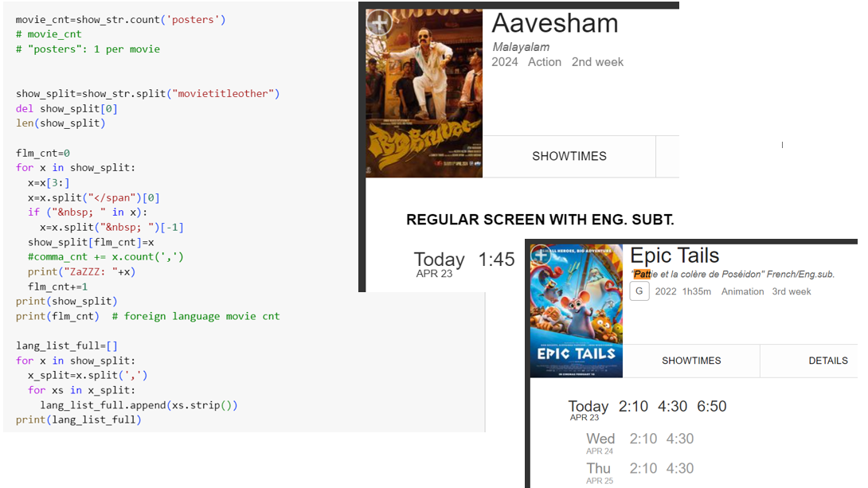868x488 pixels.
Task: Pick Thursday's 4:30 Epic Tails showtime
Action: coord(679,468)
